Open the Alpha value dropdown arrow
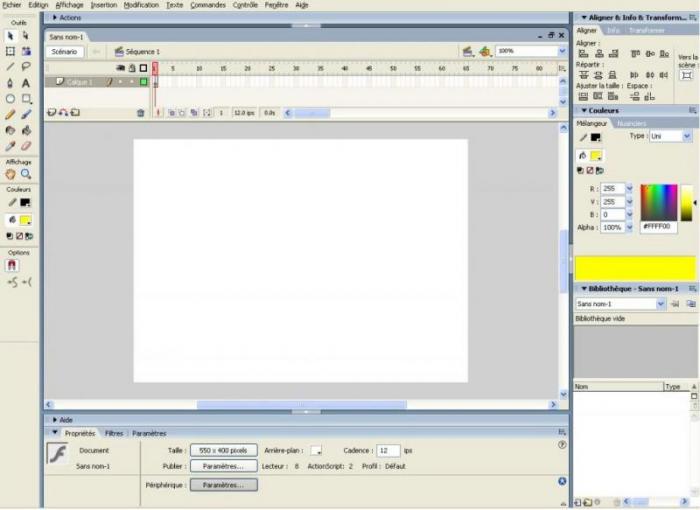700x510 pixels. (629, 227)
